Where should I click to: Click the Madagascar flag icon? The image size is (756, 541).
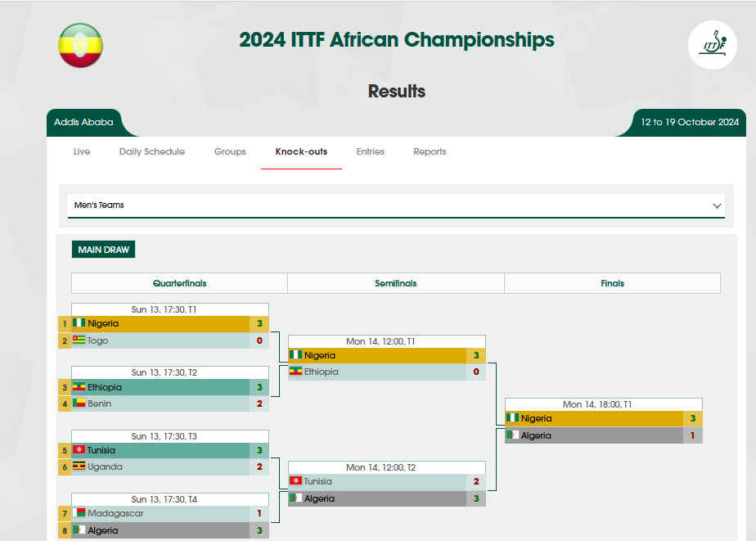(x=79, y=512)
